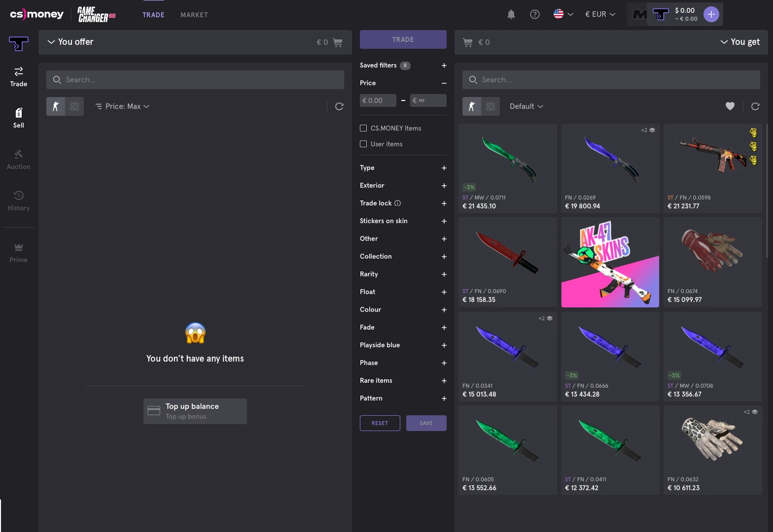
Task: Refresh the You get inventory list
Action: click(755, 106)
